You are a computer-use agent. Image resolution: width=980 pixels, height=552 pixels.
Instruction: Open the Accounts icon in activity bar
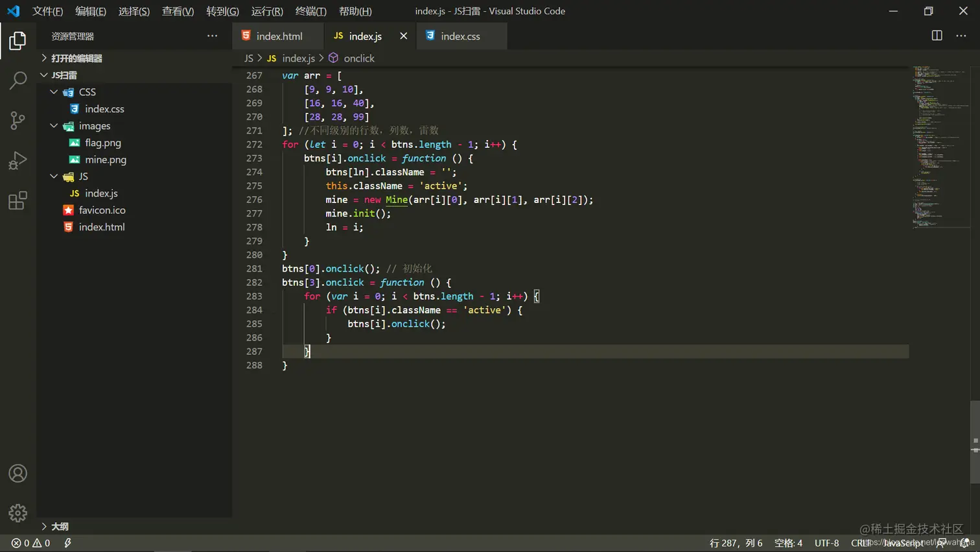[x=17, y=474]
